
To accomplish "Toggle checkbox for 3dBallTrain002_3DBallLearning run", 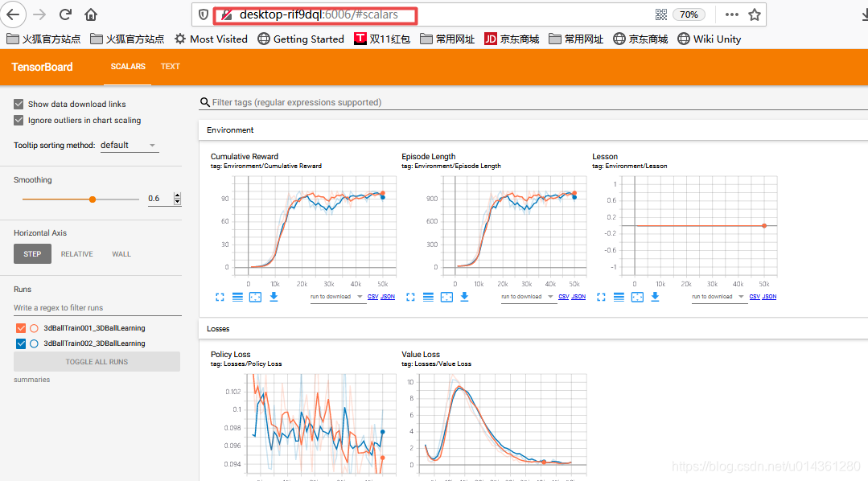I will [21, 343].
